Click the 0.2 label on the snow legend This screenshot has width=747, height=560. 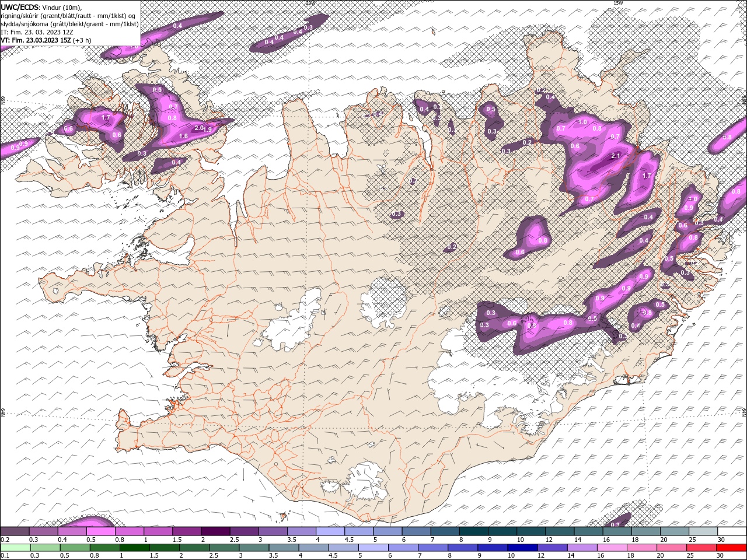[x=4, y=540]
